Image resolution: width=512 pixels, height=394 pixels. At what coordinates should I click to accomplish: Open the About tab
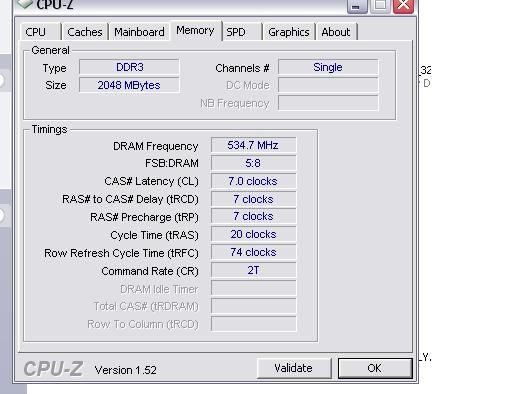(336, 32)
